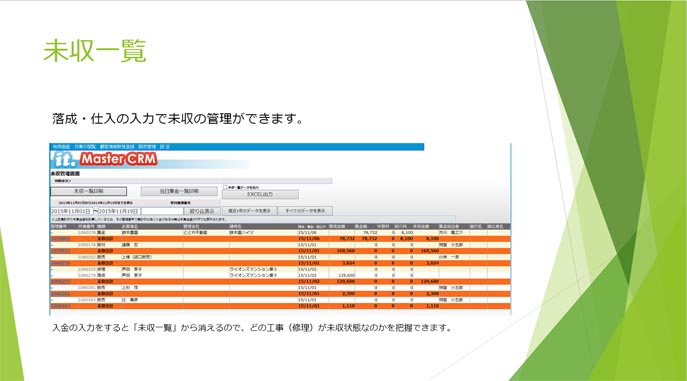Open the 顧客情報新規登録 menu item
This screenshot has width=687, height=381.
[117, 147]
